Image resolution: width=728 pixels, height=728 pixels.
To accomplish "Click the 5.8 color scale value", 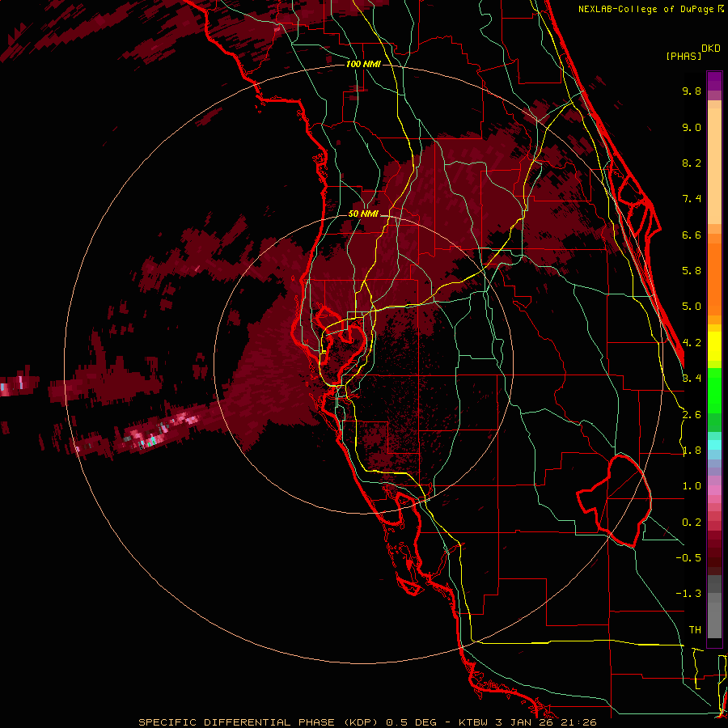I will point(692,271).
